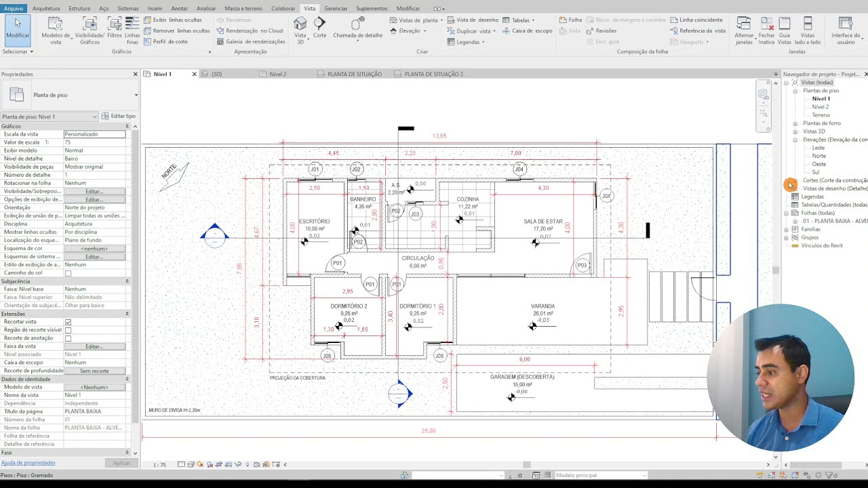Click the drawing area horizontal scrollbar

pyautogui.click(x=527, y=465)
